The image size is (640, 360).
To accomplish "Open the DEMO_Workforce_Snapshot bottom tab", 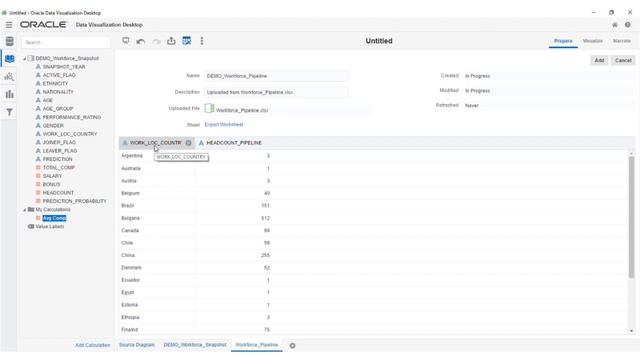I will point(195,345).
